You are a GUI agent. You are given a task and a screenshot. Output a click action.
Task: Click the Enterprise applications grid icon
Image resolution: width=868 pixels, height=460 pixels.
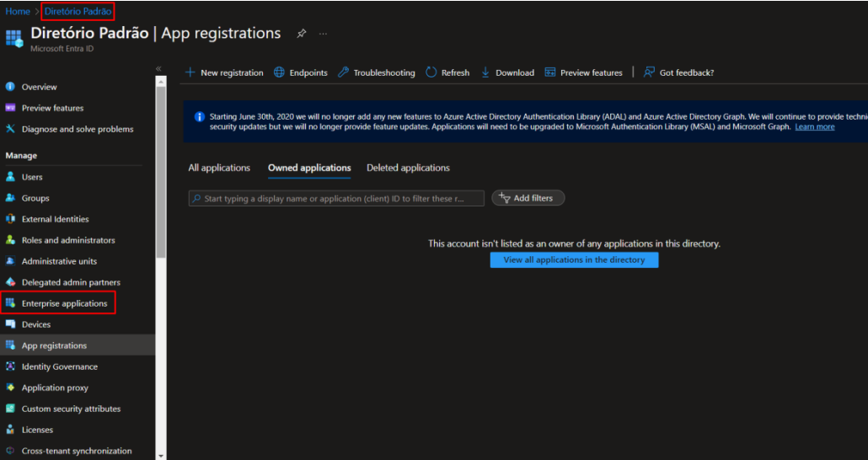pos(10,302)
